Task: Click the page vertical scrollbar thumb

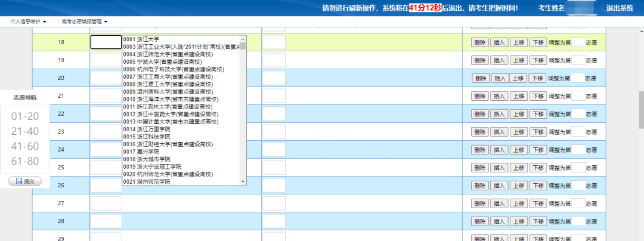Action: (640, 109)
